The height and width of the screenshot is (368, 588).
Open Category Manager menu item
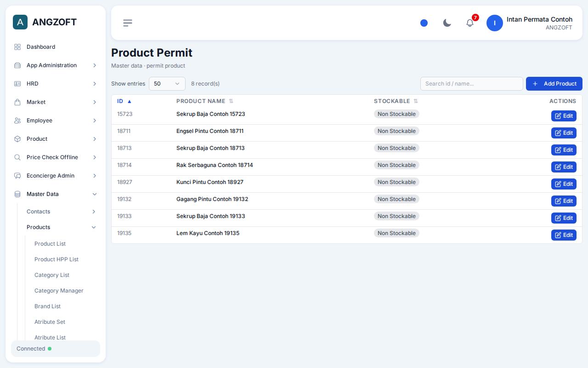click(59, 291)
